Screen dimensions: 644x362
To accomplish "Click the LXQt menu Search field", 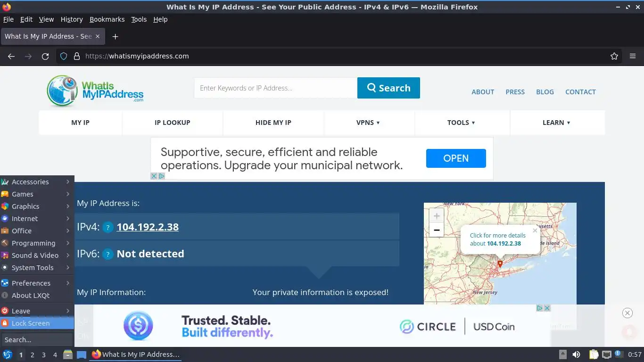I will click(37, 340).
